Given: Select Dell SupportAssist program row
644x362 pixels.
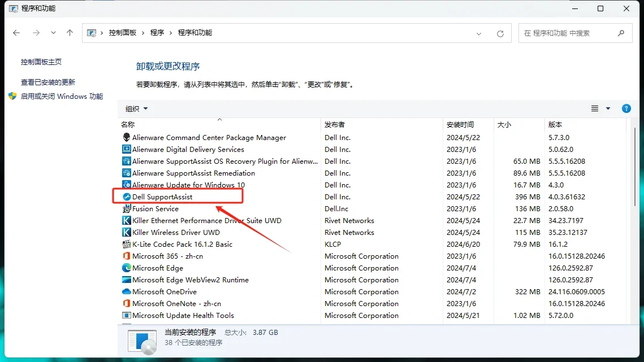Looking at the screenshot, I should point(371,197).
